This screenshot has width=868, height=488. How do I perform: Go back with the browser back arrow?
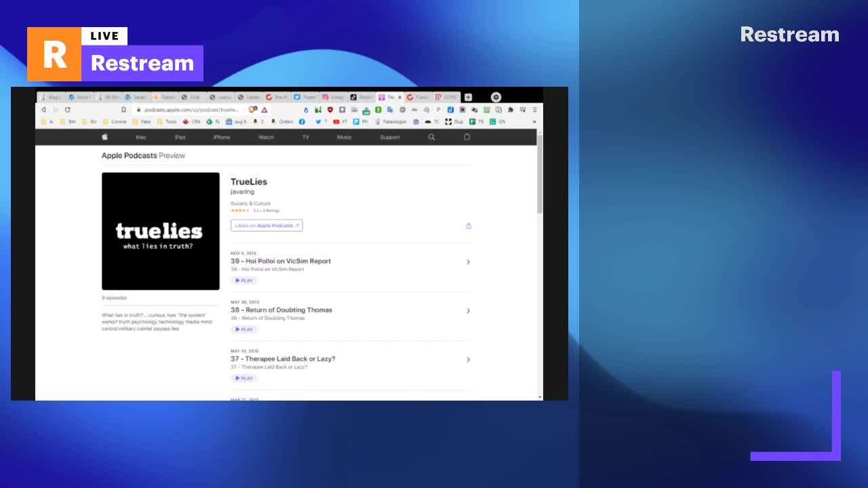click(43, 110)
